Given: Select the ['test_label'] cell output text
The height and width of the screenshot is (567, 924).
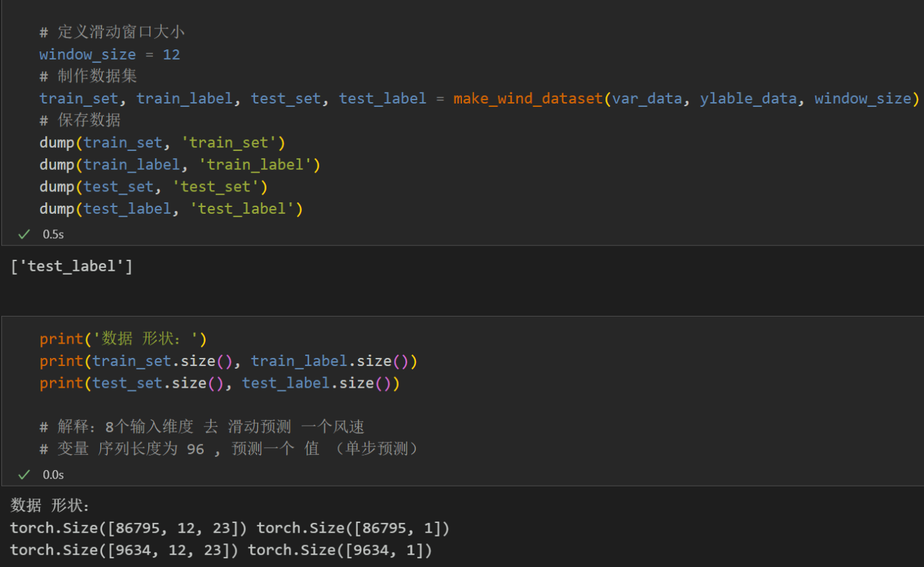Looking at the screenshot, I should click(72, 267).
